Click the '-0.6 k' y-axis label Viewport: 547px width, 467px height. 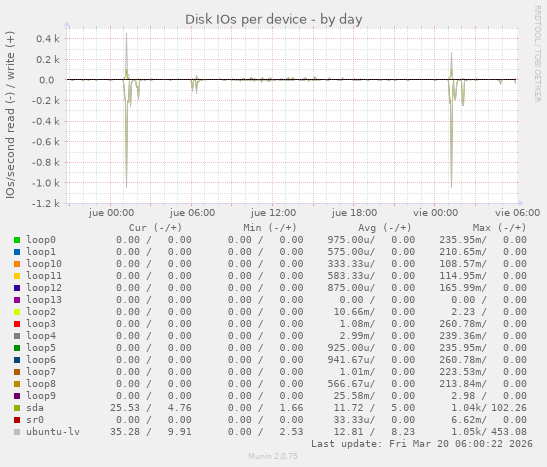coord(45,142)
